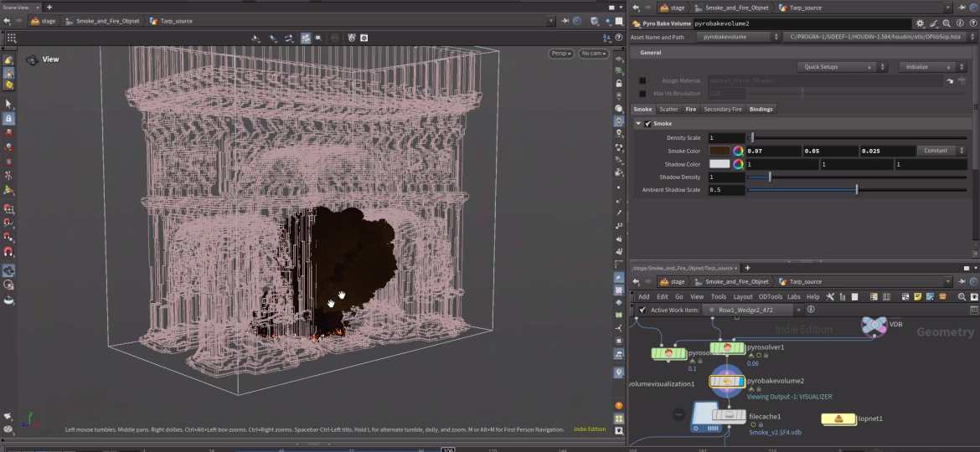Open the node info icon in the parameter pane
Screen dimensions: 980x452
[x=958, y=24]
